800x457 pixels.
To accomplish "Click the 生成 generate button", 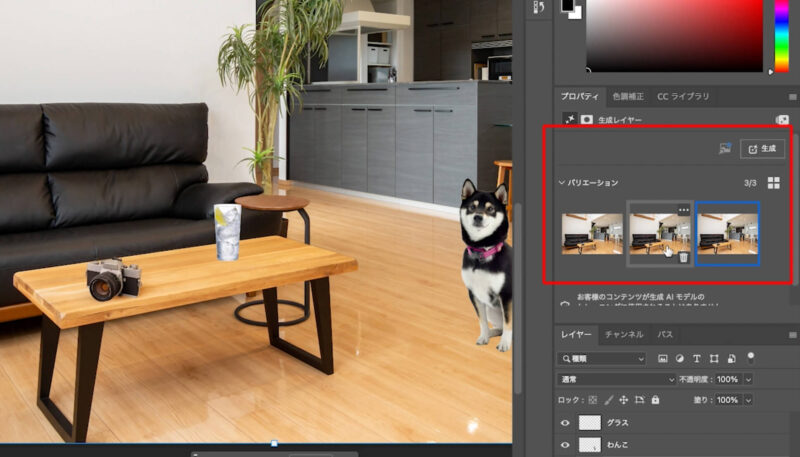I will pos(762,148).
